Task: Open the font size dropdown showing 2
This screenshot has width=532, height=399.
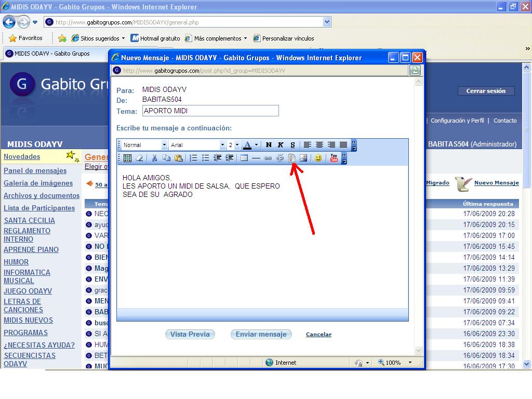Action: coord(237,145)
